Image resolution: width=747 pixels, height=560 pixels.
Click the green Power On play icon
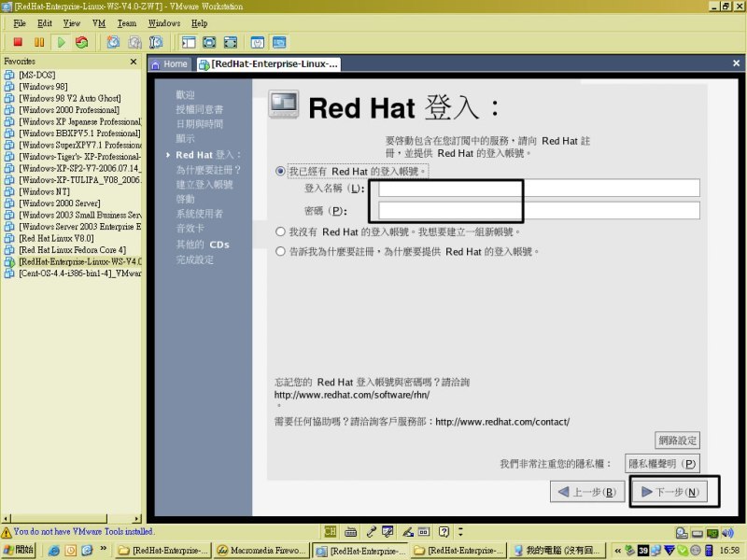pos(61,42)
